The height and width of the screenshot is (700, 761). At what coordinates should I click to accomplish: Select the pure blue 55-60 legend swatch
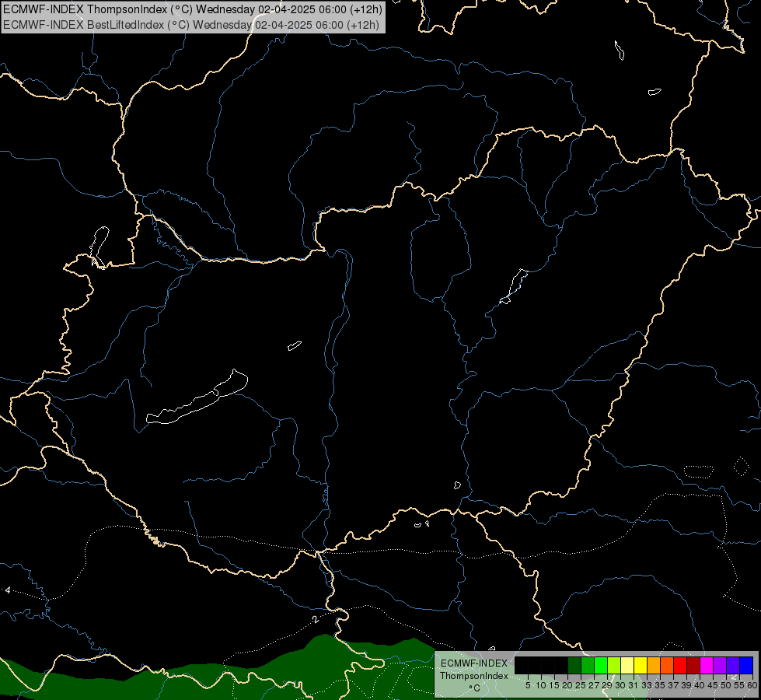746,665
